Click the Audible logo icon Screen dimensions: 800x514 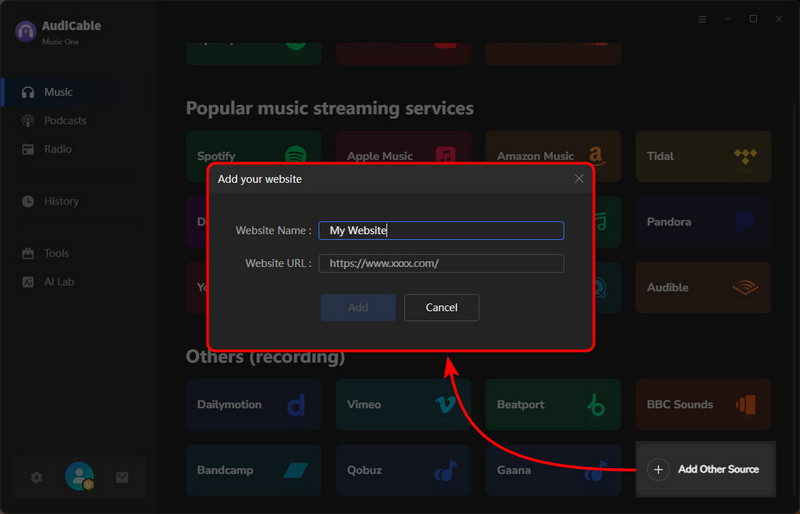745,287
